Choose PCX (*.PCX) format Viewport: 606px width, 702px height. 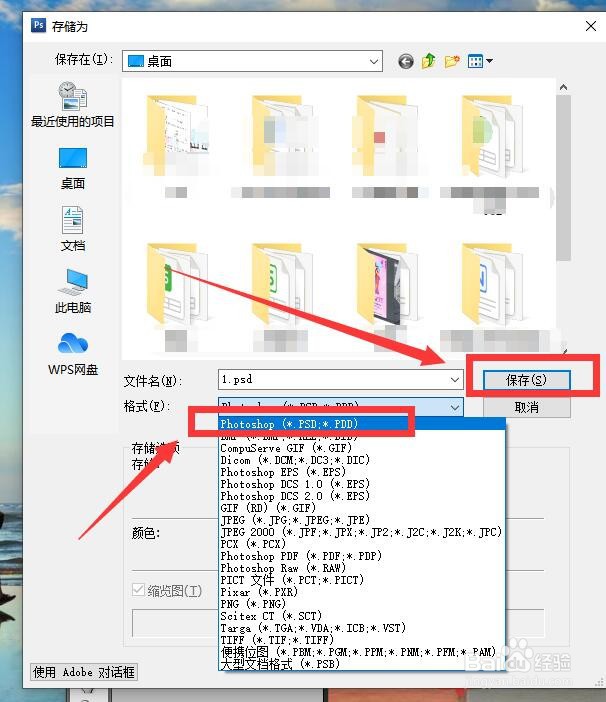coord(362,544)
